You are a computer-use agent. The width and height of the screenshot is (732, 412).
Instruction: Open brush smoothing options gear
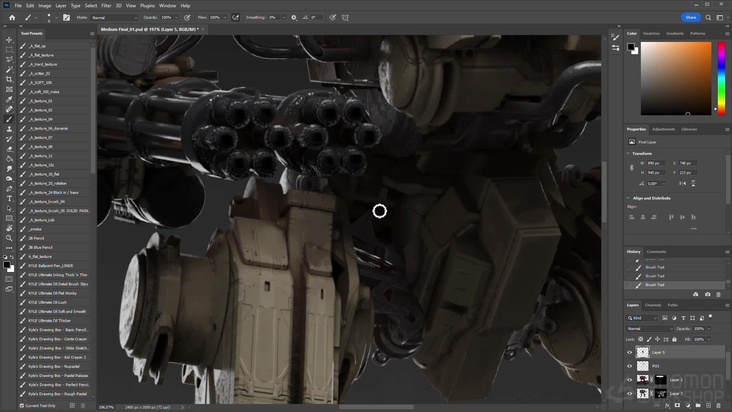(294, 18)
